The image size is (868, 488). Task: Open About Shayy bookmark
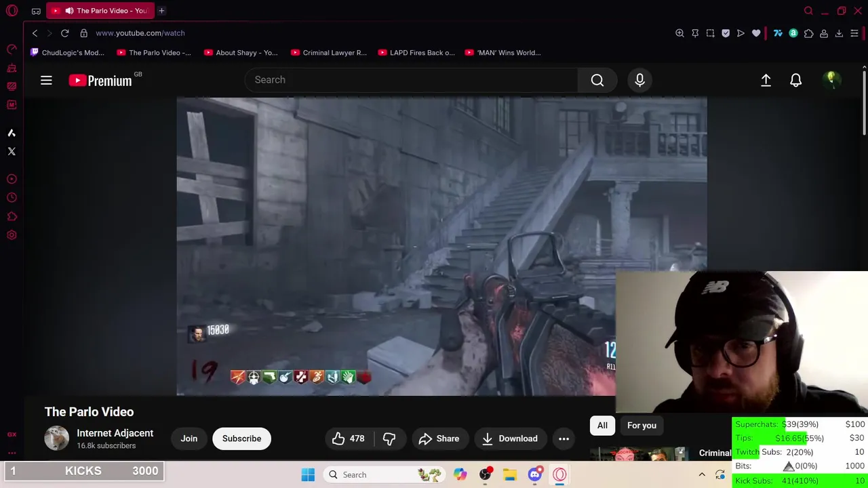pos(241,53)
